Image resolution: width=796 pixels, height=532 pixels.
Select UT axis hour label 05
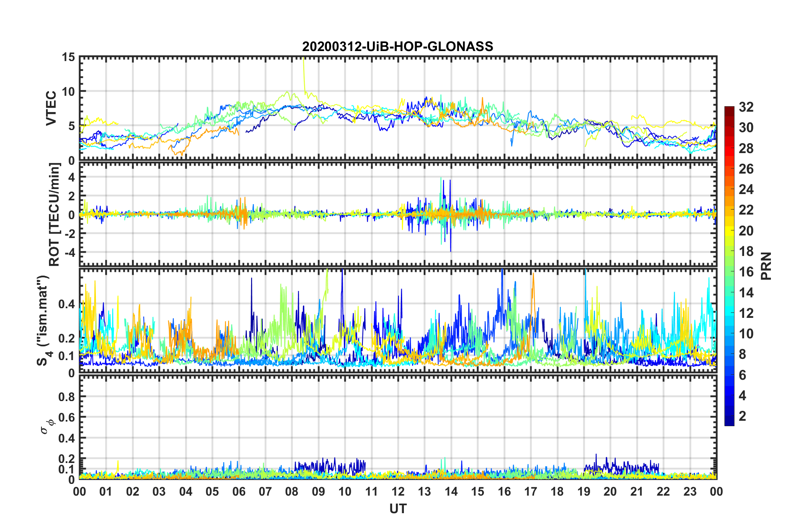tap(212, 492)
